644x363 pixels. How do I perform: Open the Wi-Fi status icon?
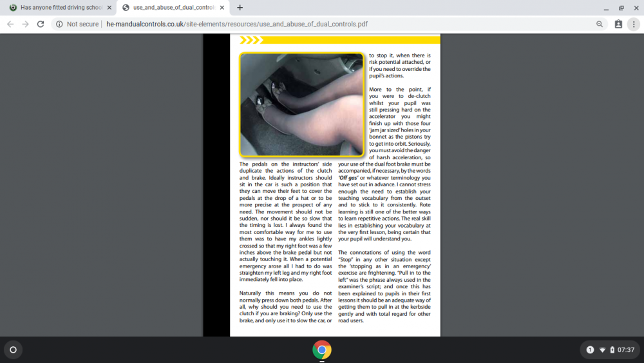click(x=602, y=350)
